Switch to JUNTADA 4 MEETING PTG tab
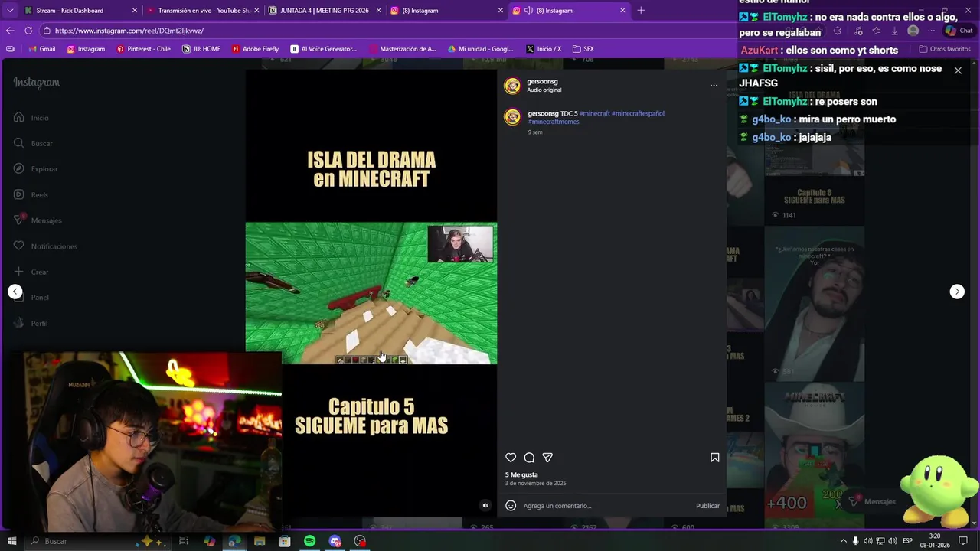 coord(325,11)
